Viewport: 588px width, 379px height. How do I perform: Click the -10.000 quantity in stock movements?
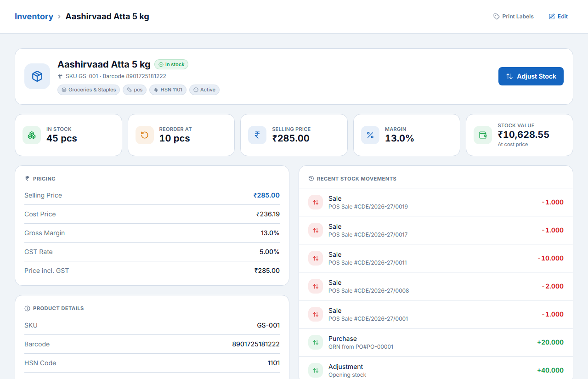pyautogui.click(x=550, y=258)
